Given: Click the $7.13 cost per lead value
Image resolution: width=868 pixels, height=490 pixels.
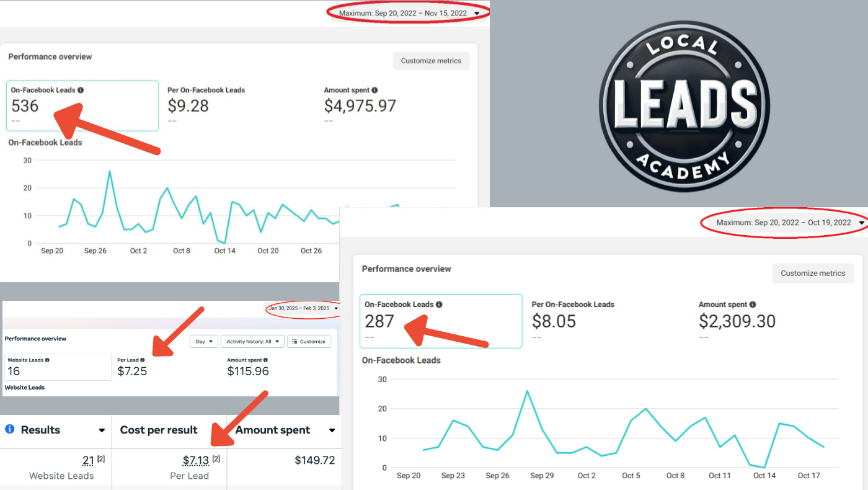Looking at the screenshot, I should 197,460.
